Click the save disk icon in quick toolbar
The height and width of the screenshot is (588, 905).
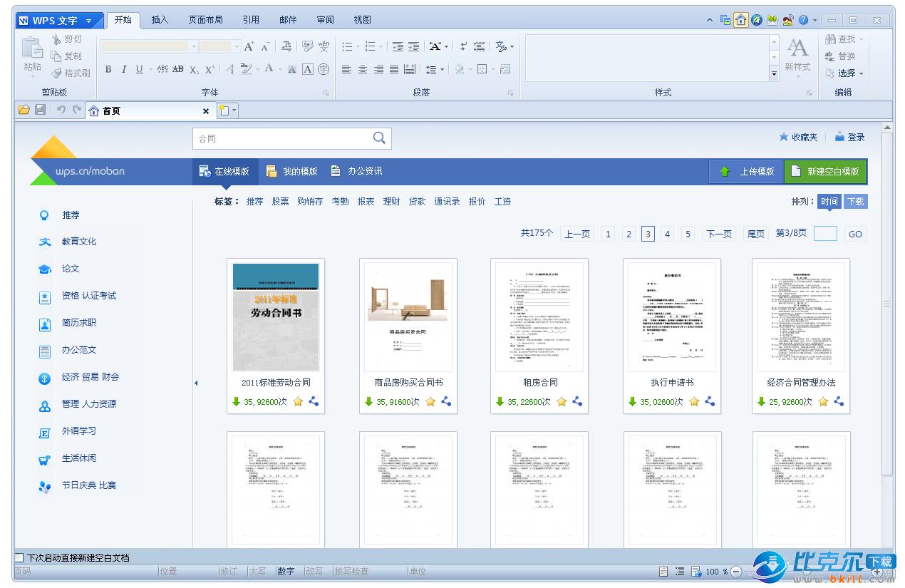(41, 110)
